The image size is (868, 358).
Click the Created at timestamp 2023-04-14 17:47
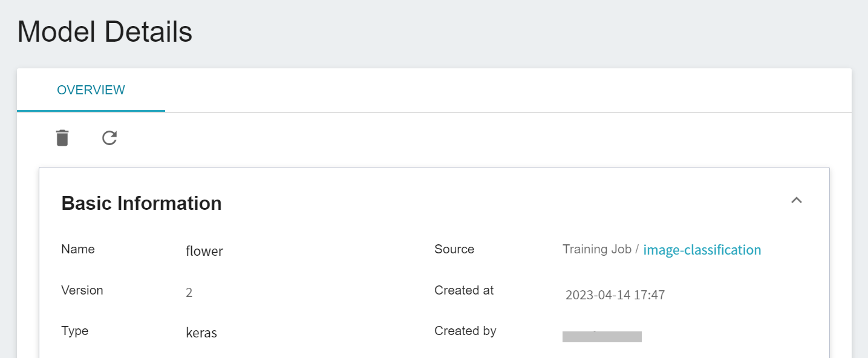tap(615, 296)
